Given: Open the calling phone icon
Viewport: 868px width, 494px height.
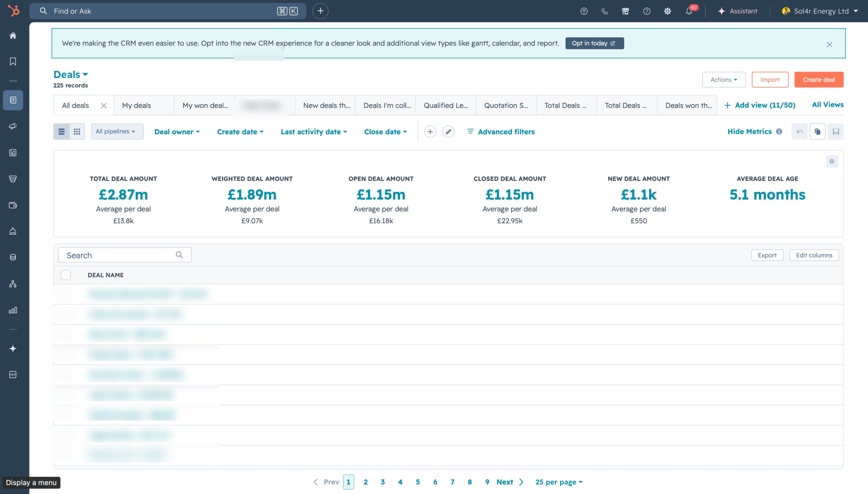Looking at the screenshot, I should point(605,11).
